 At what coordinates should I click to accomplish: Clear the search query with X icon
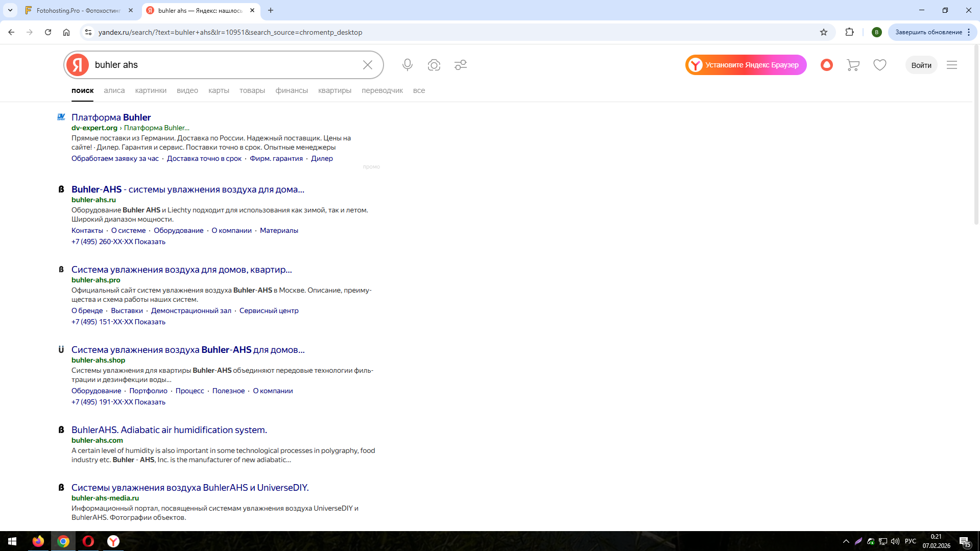click(x=368, y=65)
